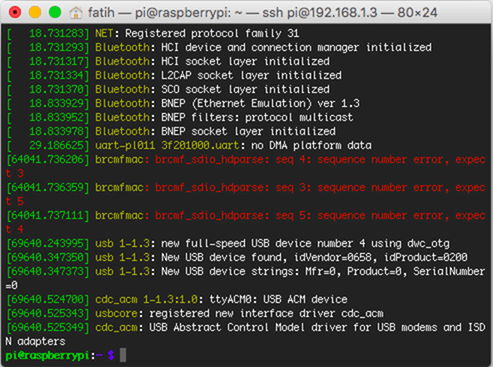Click timestamp '18.731283'

(x=56, y=33)
